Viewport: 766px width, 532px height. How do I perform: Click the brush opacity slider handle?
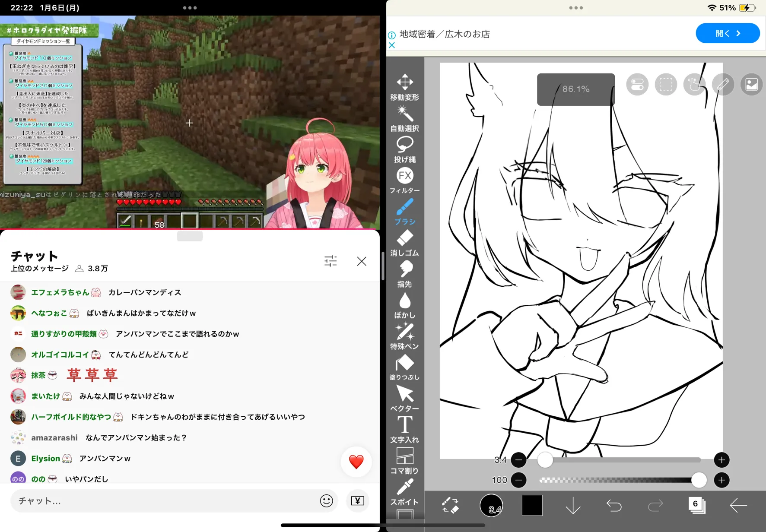pyautogui.click(x=699, y=480)
